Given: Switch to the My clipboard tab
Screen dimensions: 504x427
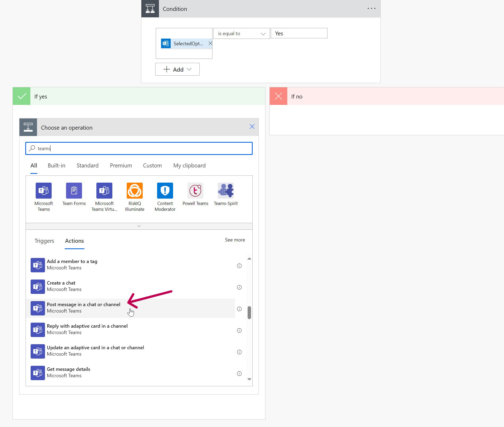Looking at the screenshot, I should pyautogui.click(x=189, y=166).
